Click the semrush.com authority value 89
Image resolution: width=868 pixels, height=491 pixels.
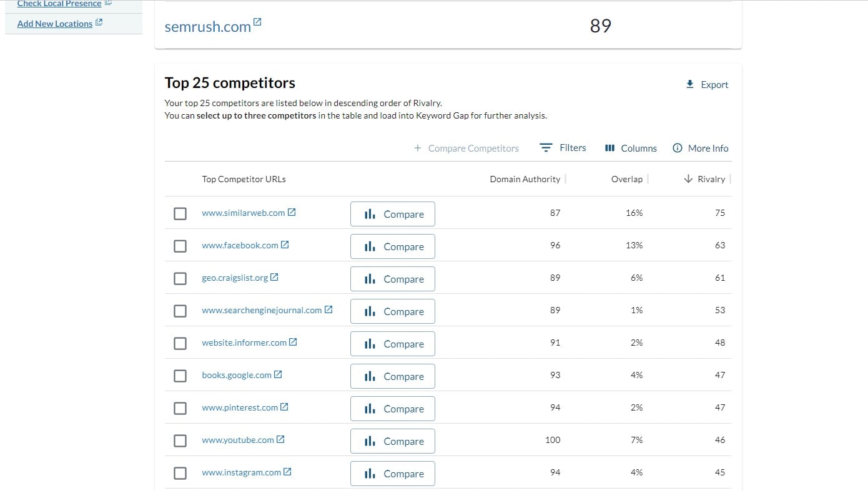(x=601, y=26)
